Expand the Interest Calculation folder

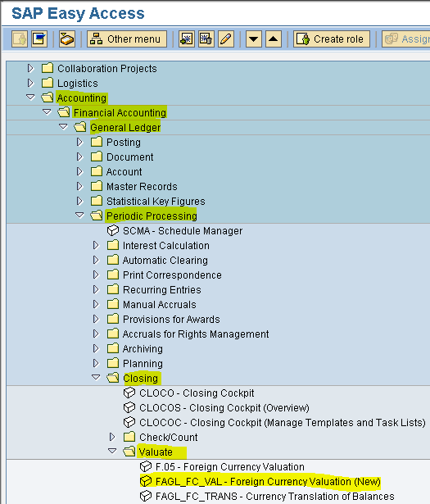[96, 246]
